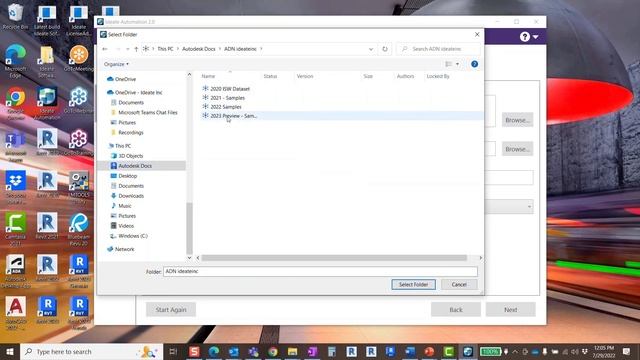Go back using the Back arrow

105,49
